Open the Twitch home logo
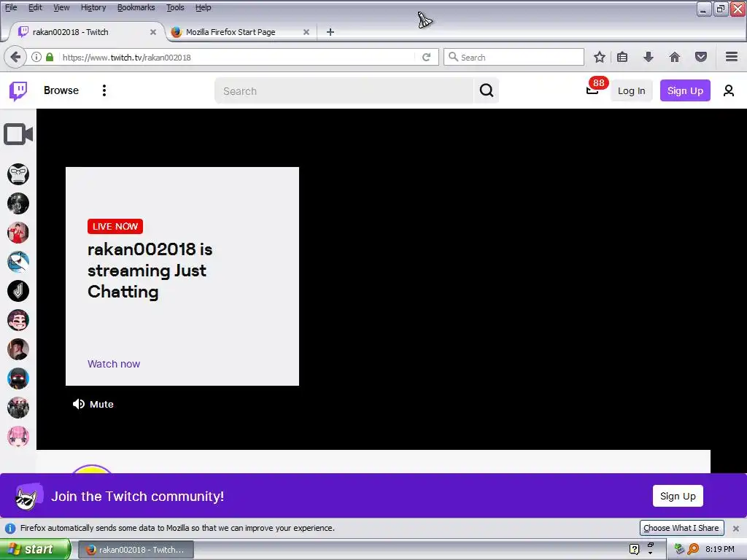The image size is (747, 560). pyautogui.click(x=18, y=90)
